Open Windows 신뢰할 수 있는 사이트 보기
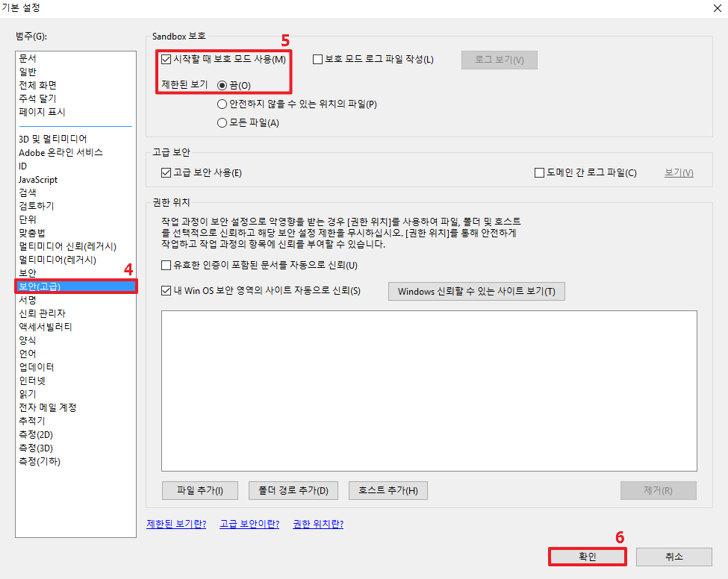Viewport: 728px width, 579px height. (x=476, y=291)
